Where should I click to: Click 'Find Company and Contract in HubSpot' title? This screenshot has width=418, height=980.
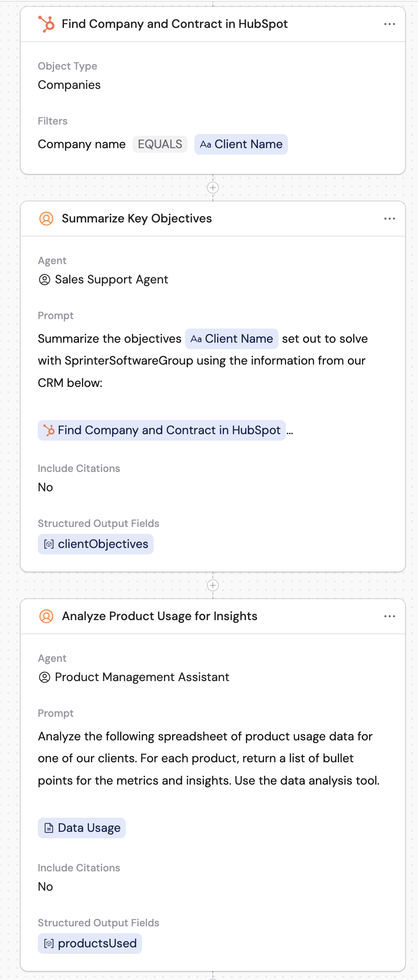tap(175, 24)
